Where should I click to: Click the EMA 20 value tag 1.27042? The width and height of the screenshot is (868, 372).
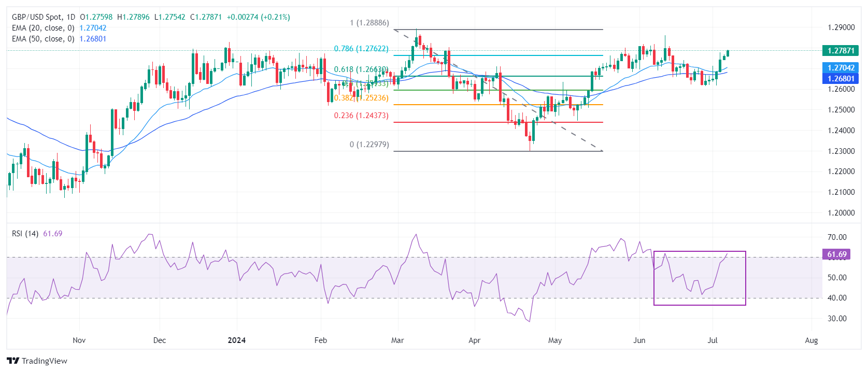pos(841,68)
